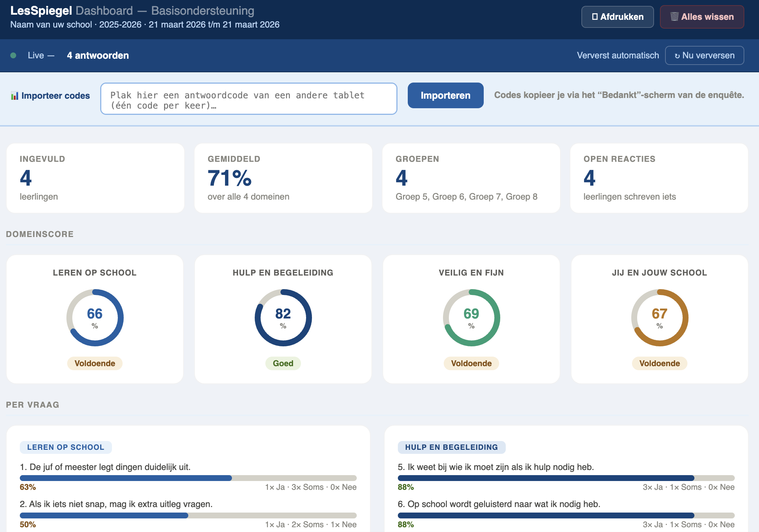Click the Groepen summary card
The height and width of the screenshot is (532, 759).
pyautogui.click(x=471, y=178)
